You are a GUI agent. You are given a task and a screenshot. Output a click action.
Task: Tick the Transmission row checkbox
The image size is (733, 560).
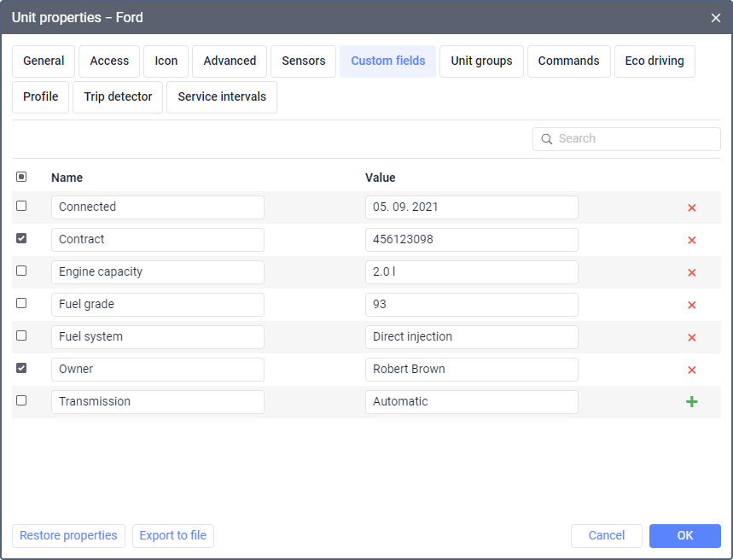[x=21, y=400]
